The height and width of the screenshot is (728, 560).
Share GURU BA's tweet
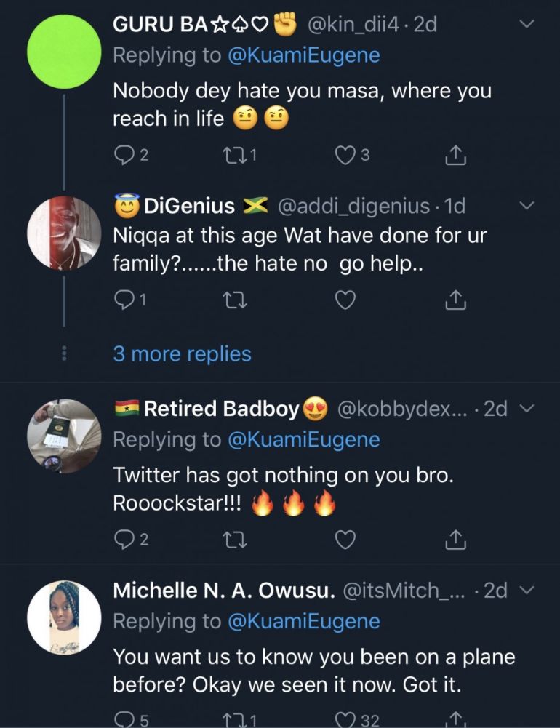454,154
